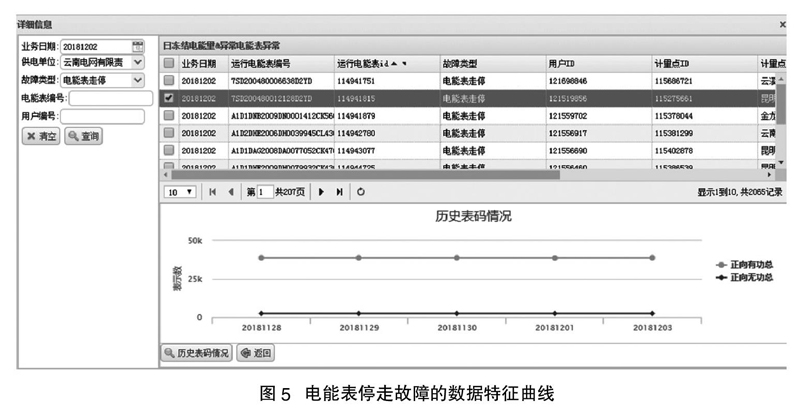
Task: Click the 正向有功总 data point at 20181130
Action: tap(457, 258)
